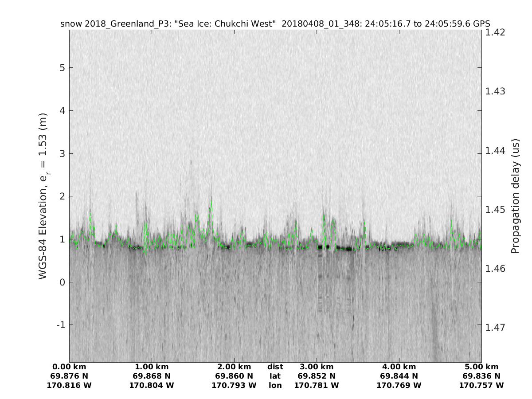Click the Propagation delay (us) axis label
This screenshot has width=532, height=399.
click(515, 196)
